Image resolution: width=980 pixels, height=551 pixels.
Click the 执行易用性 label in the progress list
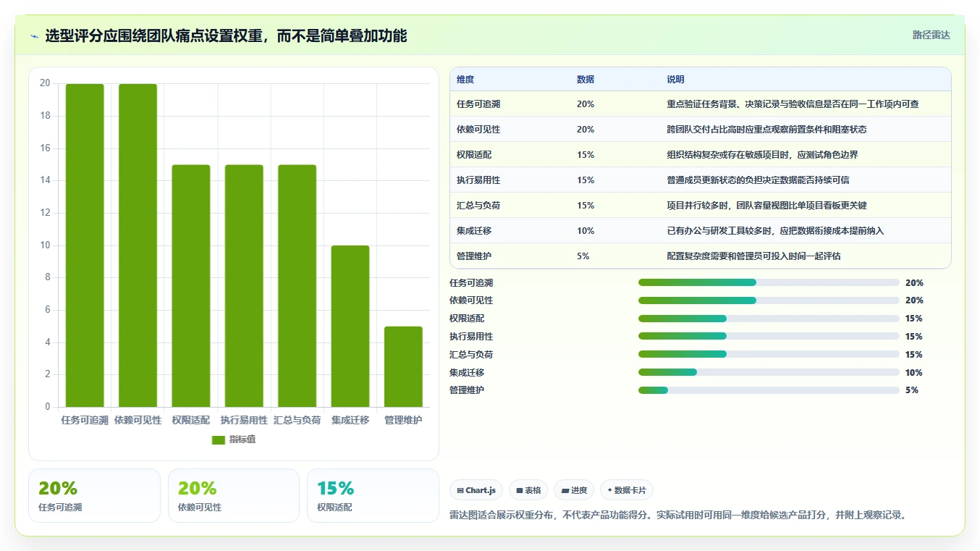[471, 337]
